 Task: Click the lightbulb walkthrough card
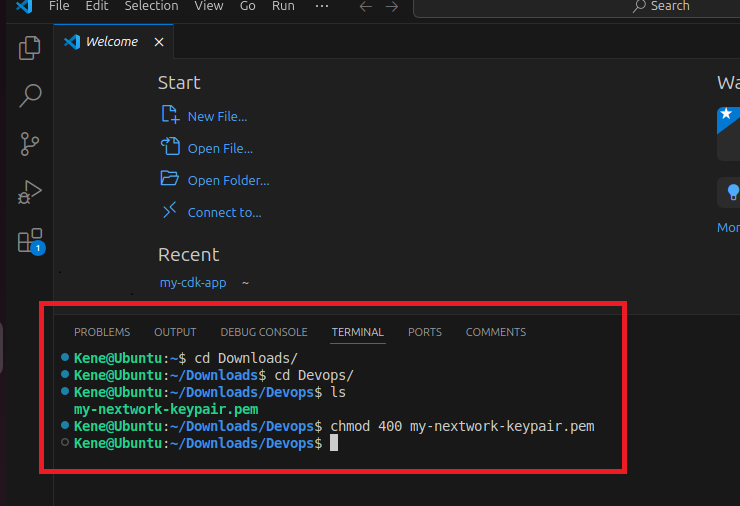728,192
